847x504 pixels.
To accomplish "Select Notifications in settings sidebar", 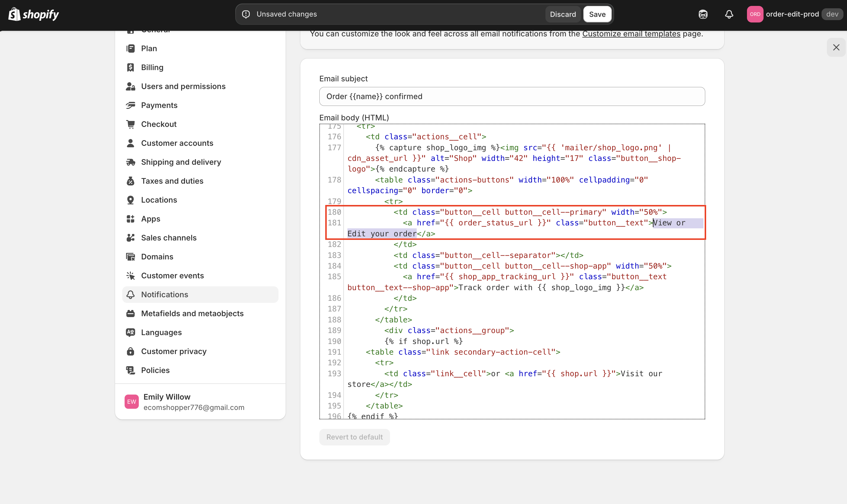I will (165, 295).
